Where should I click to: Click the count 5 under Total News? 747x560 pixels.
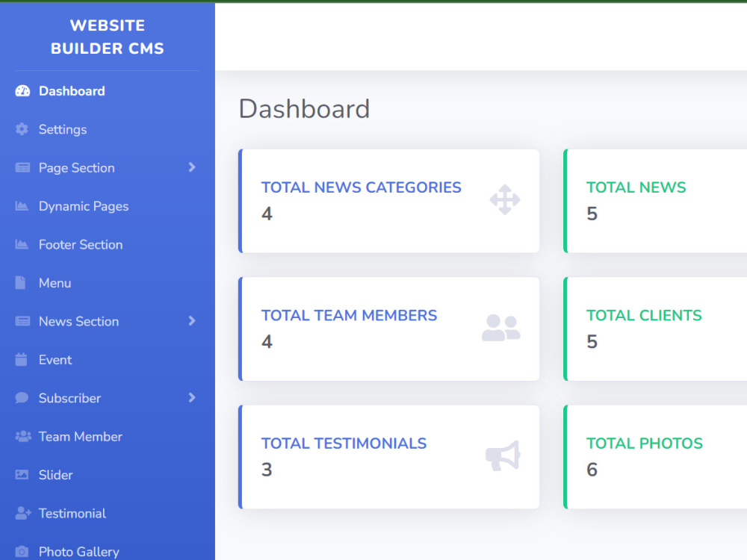pos(592,214)
